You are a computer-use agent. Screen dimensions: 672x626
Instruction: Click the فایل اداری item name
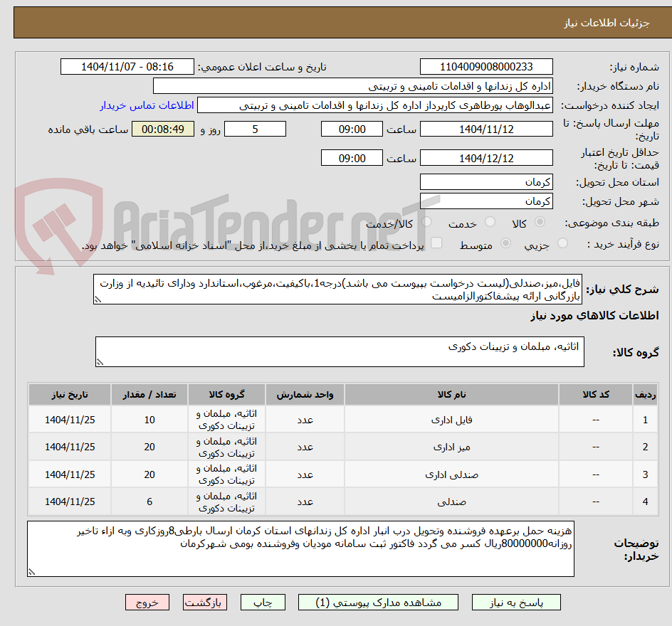point(451,420)
